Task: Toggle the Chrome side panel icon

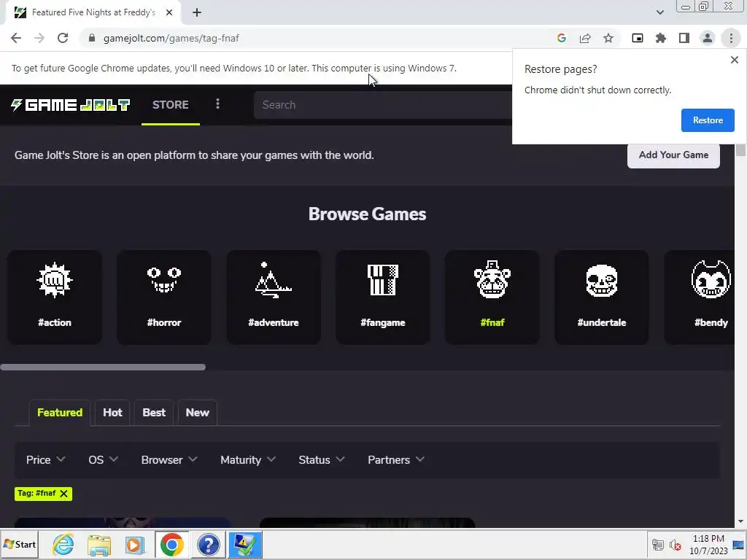Action: (684, 38)
